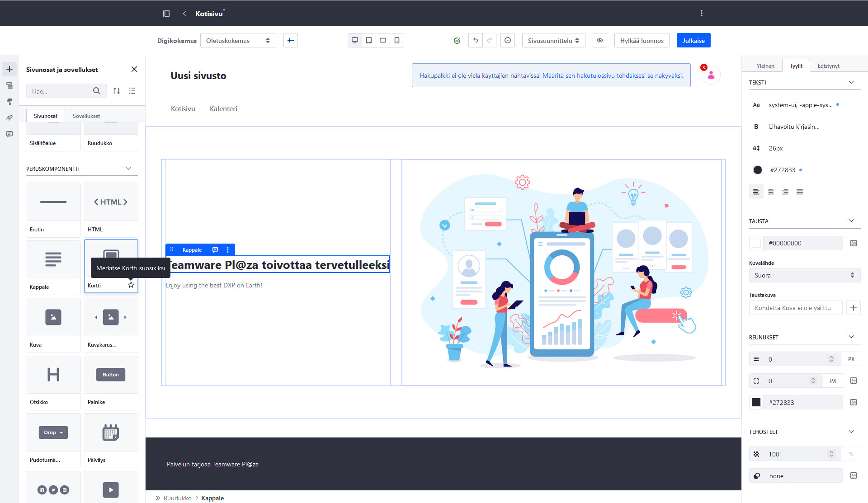The width and height of the screenshot is (868, 503).
Task: Align text left
Action: click(756, 192)
